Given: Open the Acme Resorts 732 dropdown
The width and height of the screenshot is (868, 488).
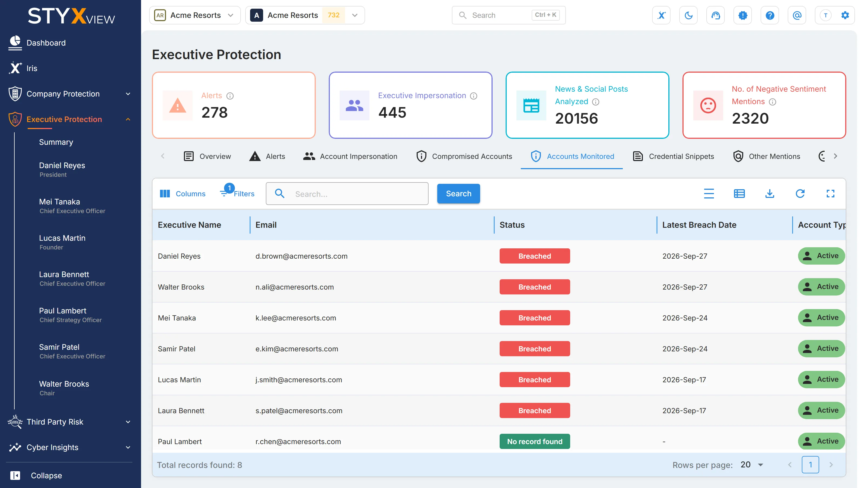Looking at the screenshot, I should pos(305,15).
